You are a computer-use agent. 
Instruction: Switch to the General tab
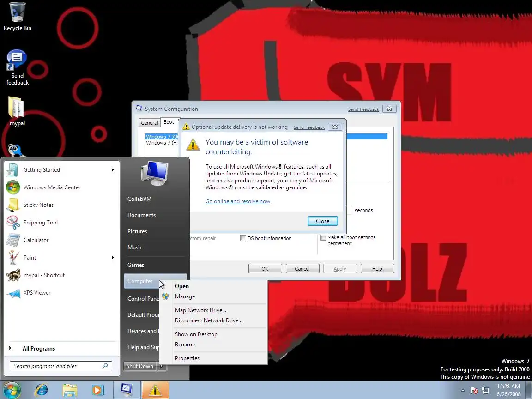[149, 123]
